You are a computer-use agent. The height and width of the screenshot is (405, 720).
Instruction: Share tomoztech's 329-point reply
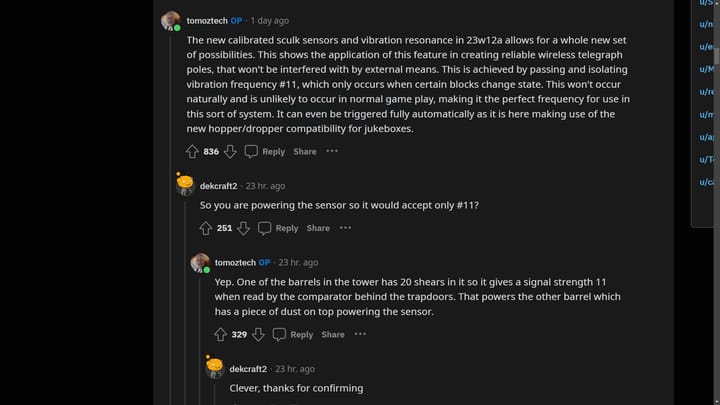333,335
